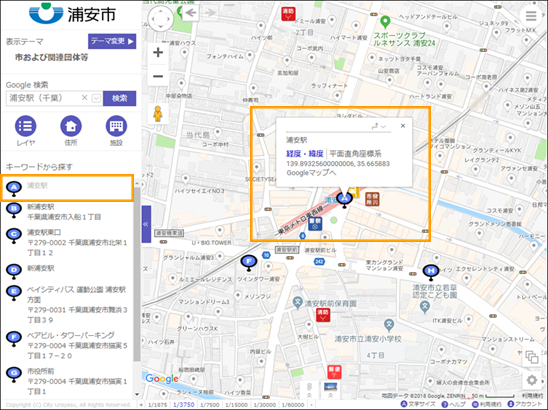Viewport: 548px width, 410px height.
Task: Click the スポーツクラブ ルネサンス 浦安24 green pin
Action: [385, 22]
